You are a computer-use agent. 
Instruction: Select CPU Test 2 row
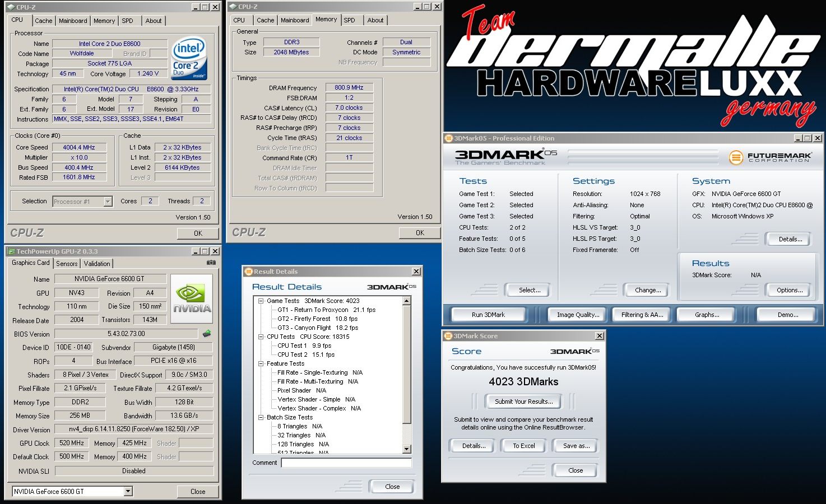306,354
